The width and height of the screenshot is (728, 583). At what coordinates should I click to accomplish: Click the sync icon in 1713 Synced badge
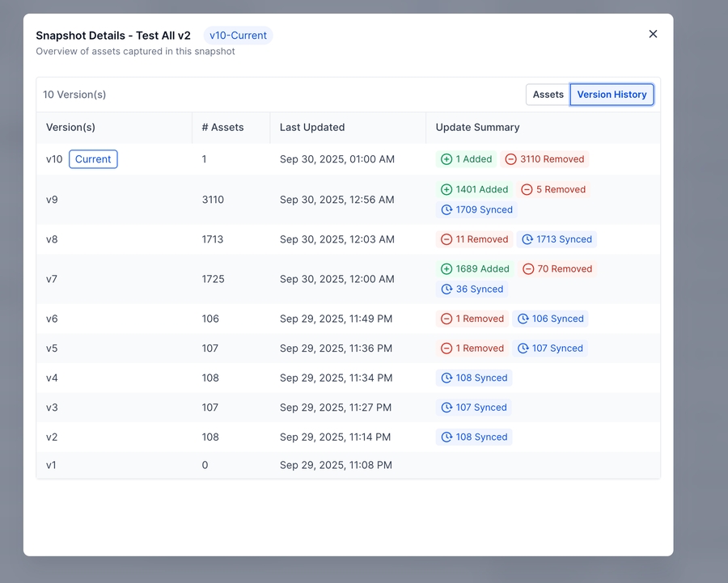click(x=527, y=239)
